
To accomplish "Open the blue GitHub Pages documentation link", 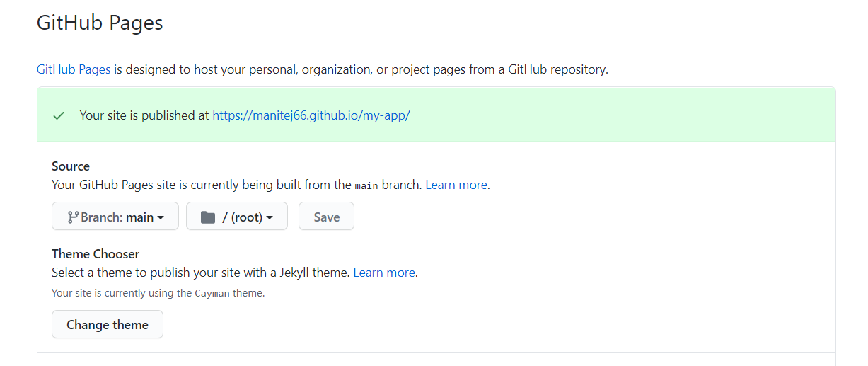I will 74,69.
